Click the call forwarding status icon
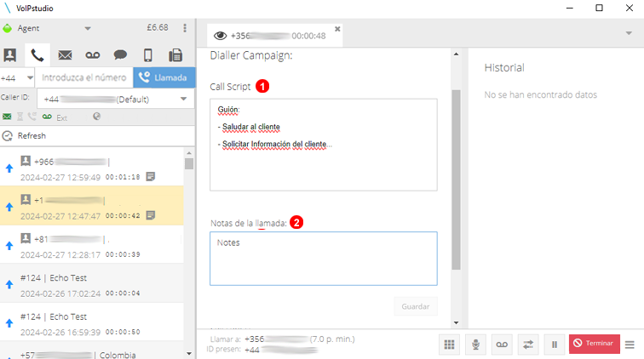 coord(32,117)
